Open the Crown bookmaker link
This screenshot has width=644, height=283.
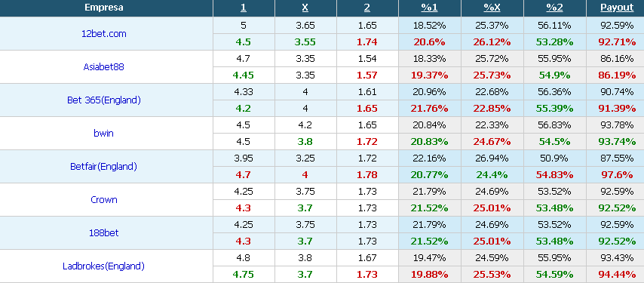(x=104, y=200)
